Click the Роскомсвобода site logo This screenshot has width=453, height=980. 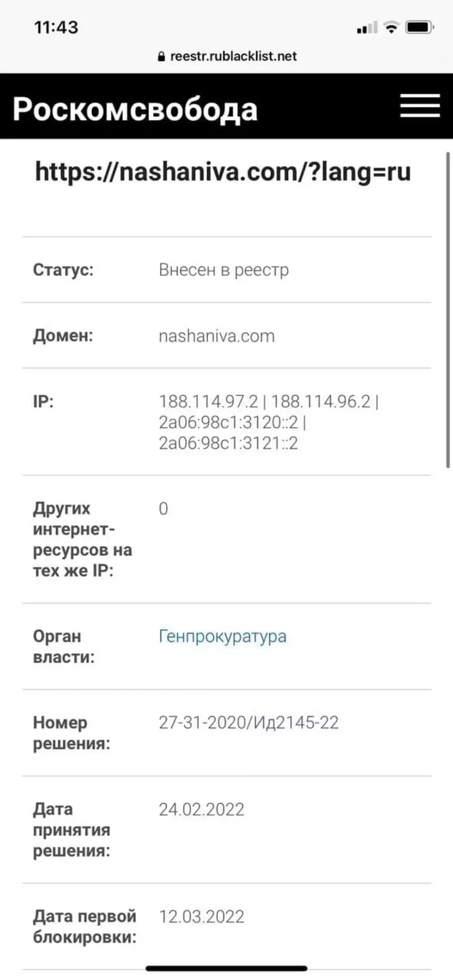[135, 109]
